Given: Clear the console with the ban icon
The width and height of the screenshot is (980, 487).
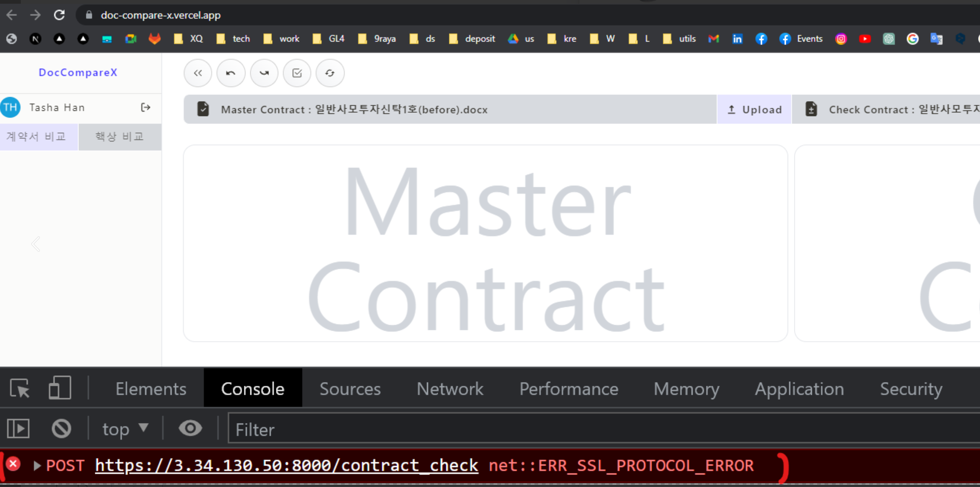Looking at the screenshot, I should (x=61, y=429).
